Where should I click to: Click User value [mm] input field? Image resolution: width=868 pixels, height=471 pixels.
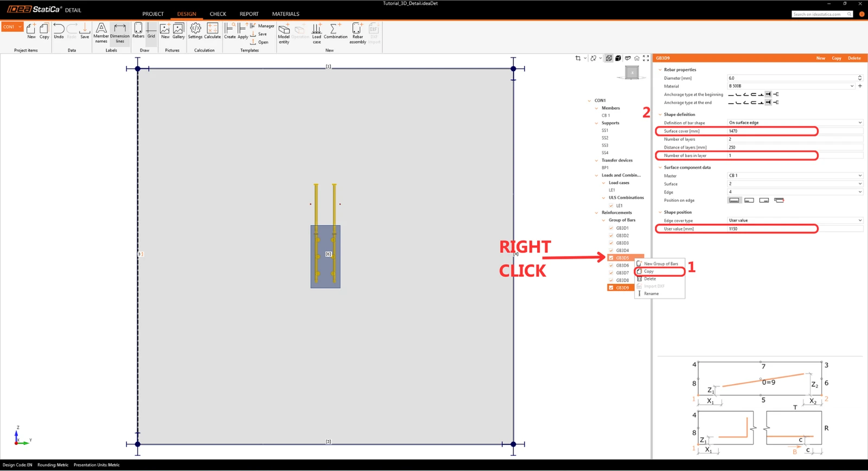pyautogui.click(x=795, y=228)
